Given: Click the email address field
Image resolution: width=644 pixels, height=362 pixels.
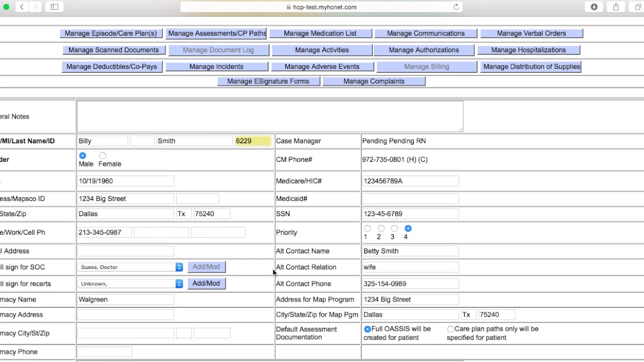Looking at the screenshot, I should (x=125, y=251).
